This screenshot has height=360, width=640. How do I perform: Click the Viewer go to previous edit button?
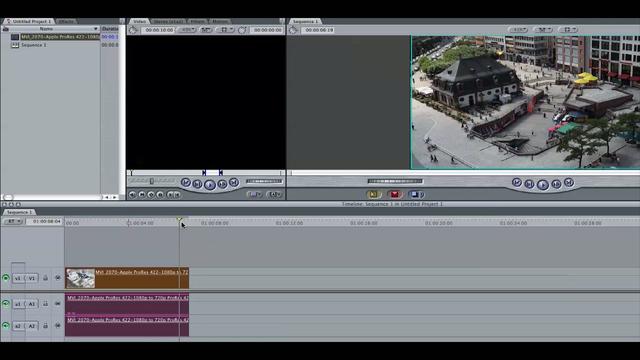pos(186,183)
